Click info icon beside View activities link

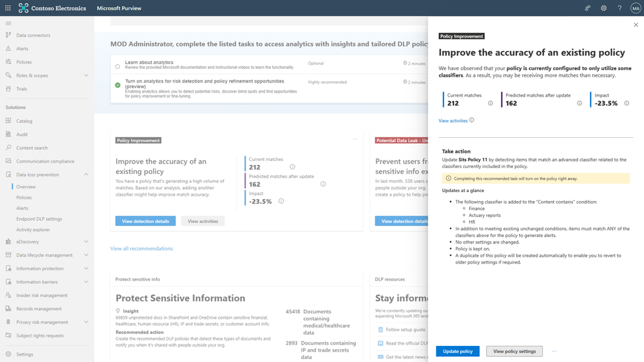(x=471, y=120)
